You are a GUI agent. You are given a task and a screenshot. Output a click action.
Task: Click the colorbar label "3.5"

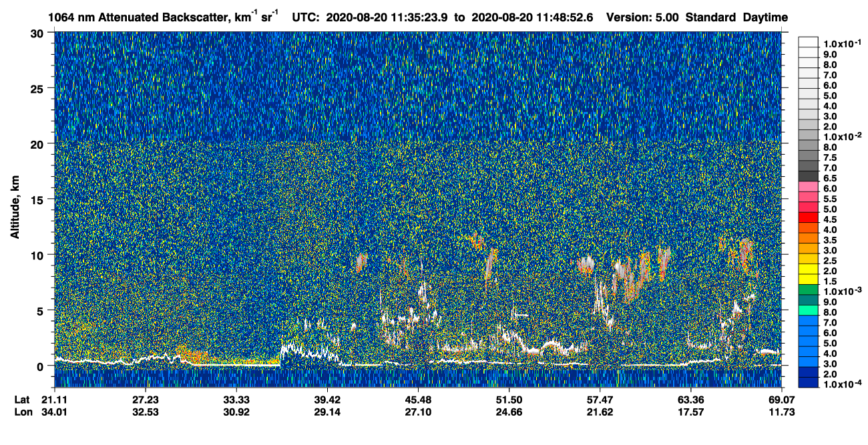tap(830, 241)
